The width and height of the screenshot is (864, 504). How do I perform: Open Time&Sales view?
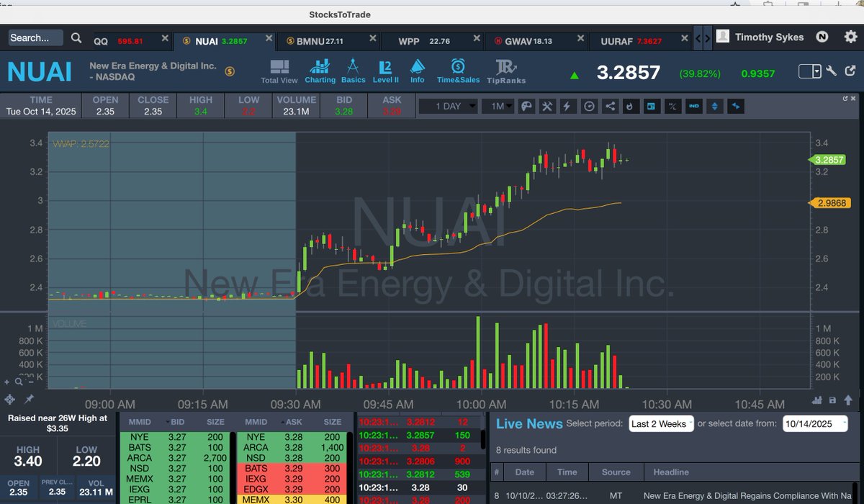[458, 72]
